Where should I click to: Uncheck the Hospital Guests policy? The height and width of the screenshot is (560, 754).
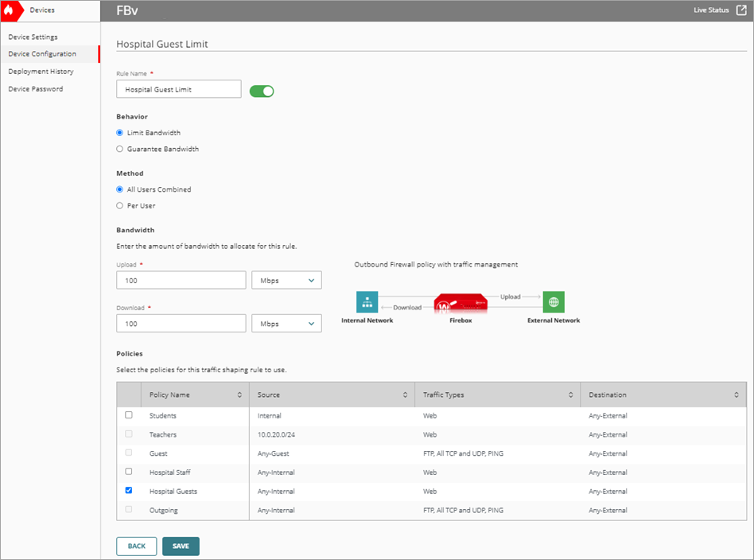click(129, 491)
